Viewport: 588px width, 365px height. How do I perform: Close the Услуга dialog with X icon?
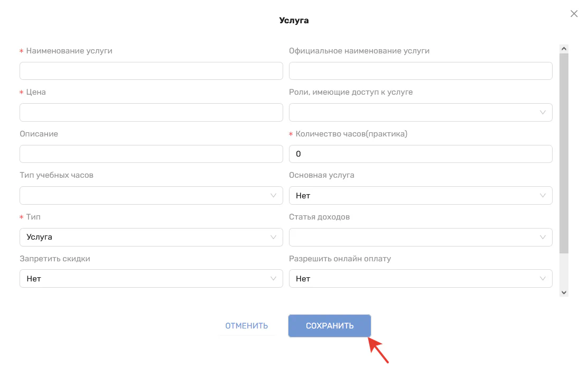(574, 14)
